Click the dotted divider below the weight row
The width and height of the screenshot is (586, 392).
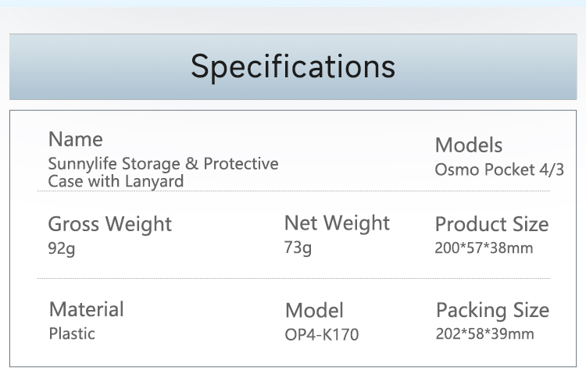[293, 278]
